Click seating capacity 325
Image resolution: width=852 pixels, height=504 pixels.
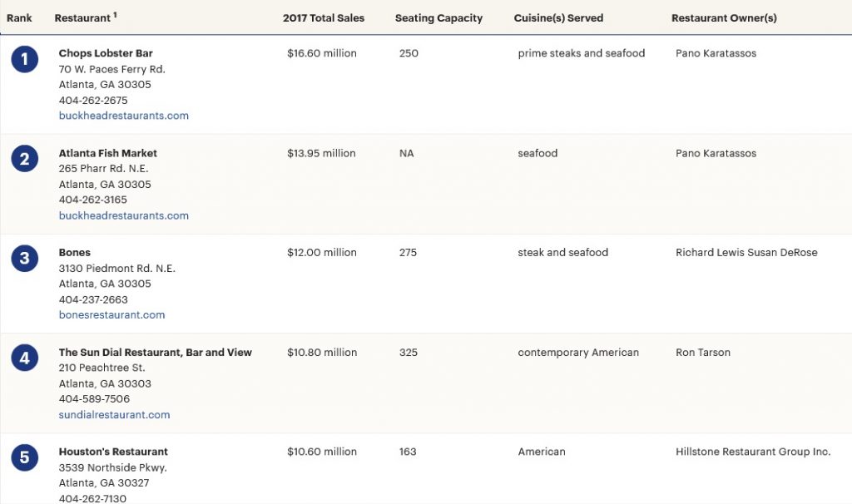coord(408,353)
